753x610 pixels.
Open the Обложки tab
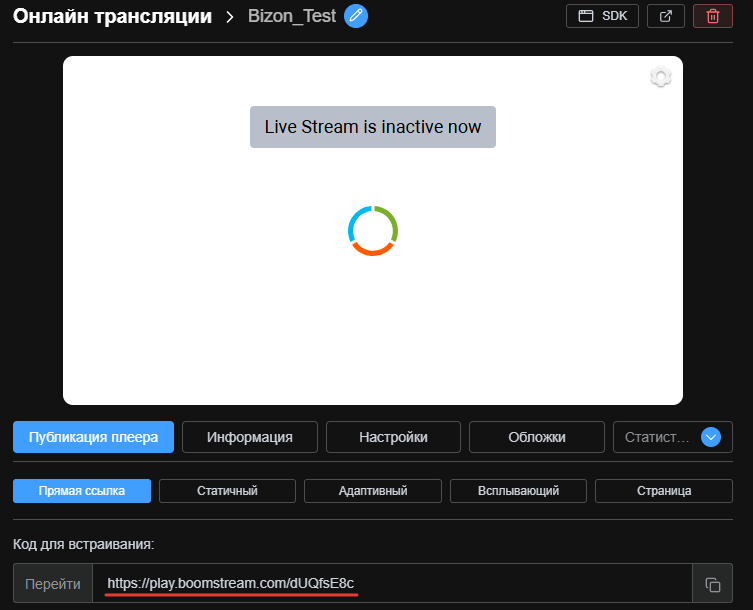(x=537, y=437)
